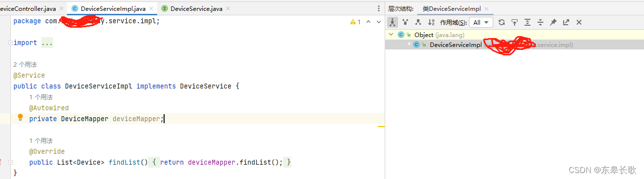Export hierarchy to text file

[566, 22]
